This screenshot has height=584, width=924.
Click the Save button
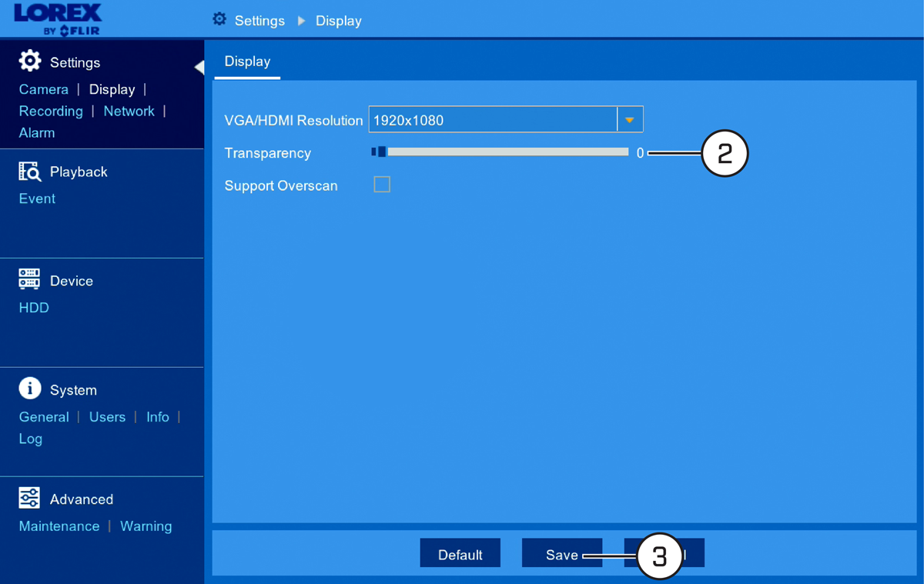[x=562, y=554]
